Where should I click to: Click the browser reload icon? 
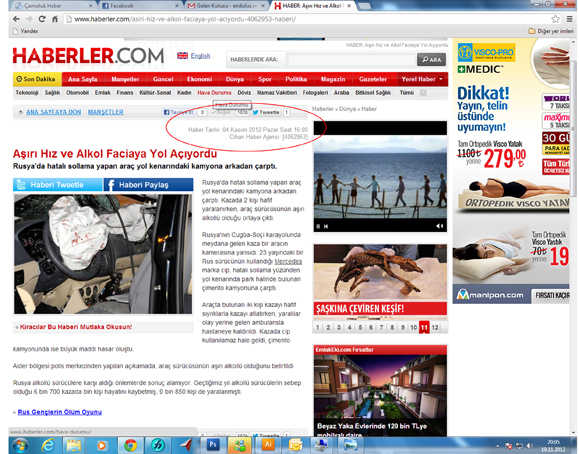pyautogui.click(x=42, y=19)
